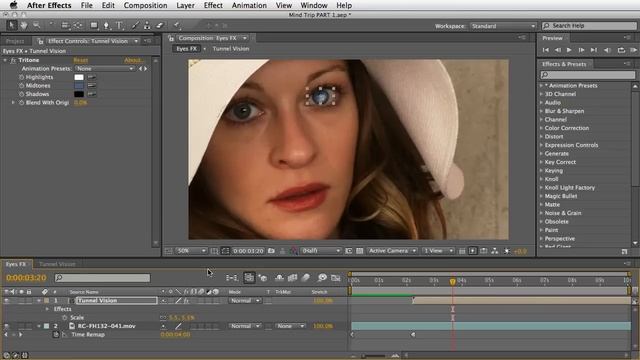Open the Workspace Standard dropdown

pos(503,26)
